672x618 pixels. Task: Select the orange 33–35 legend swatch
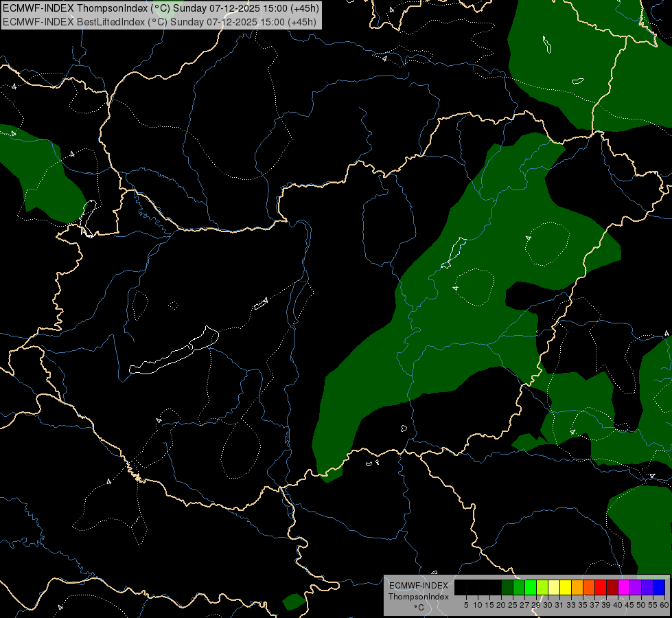pos(577,587)
